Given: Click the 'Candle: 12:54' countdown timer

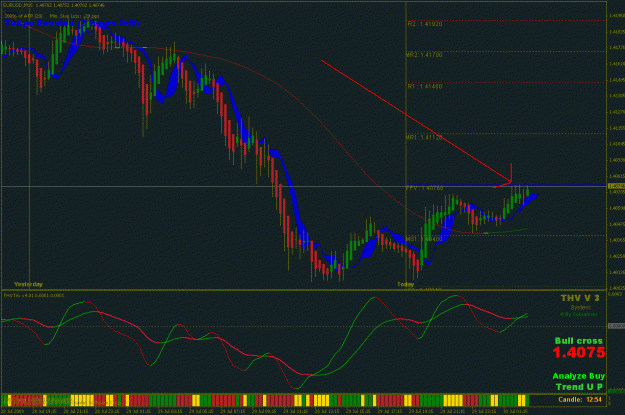Looking at the screenshot, I should coord(580,399).
